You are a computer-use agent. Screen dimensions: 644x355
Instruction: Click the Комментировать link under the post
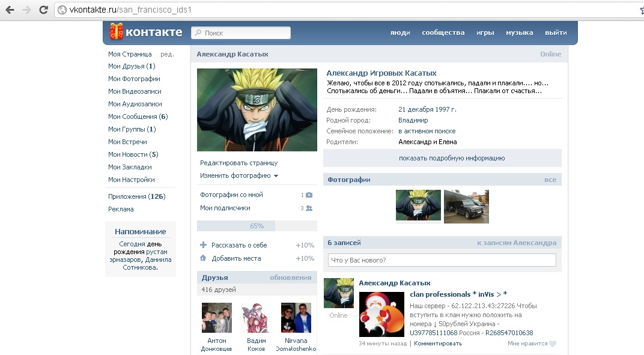[x=438, y=344]
